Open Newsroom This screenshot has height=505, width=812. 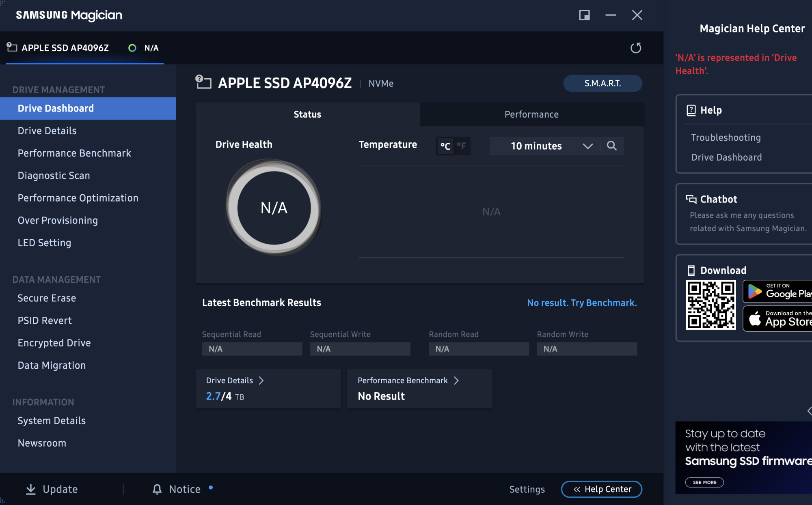(x=42, y=443)
